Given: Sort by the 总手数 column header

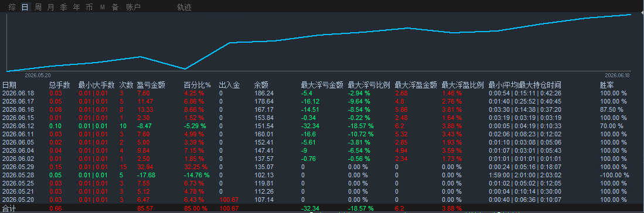Looking at the screenshot, I should (60, 85).
